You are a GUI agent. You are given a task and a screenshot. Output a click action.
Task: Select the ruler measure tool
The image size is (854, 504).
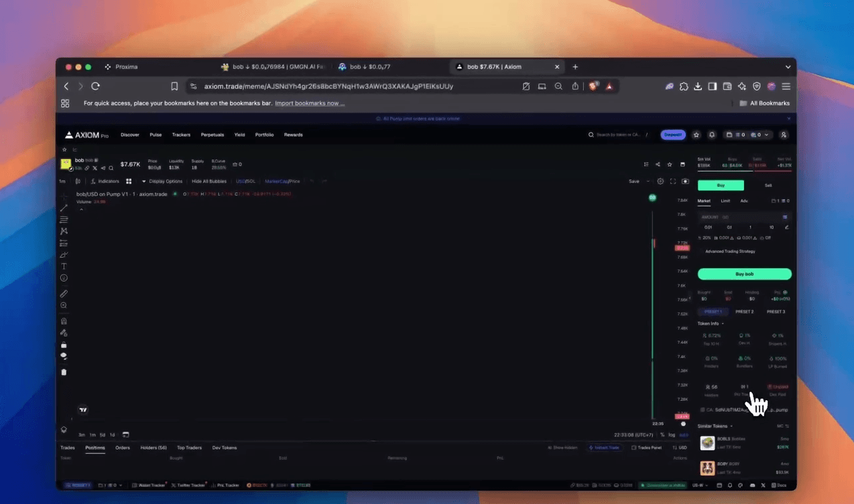coord(64,294)
